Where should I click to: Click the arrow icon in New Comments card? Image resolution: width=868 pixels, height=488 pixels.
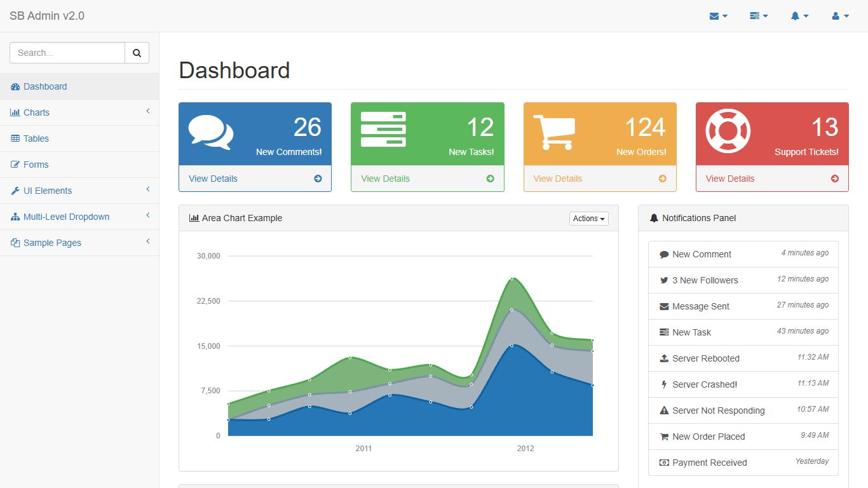pyautogui.click(x=318, y=179)
